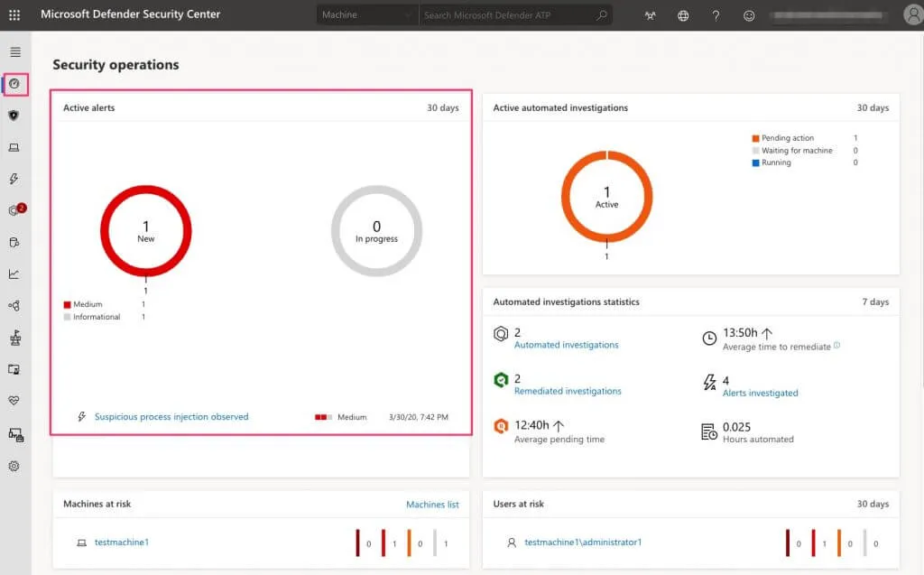Viewport: 924px width, 575px height.
Task: Click the globe icon in top bar
Action: (683, 15)
